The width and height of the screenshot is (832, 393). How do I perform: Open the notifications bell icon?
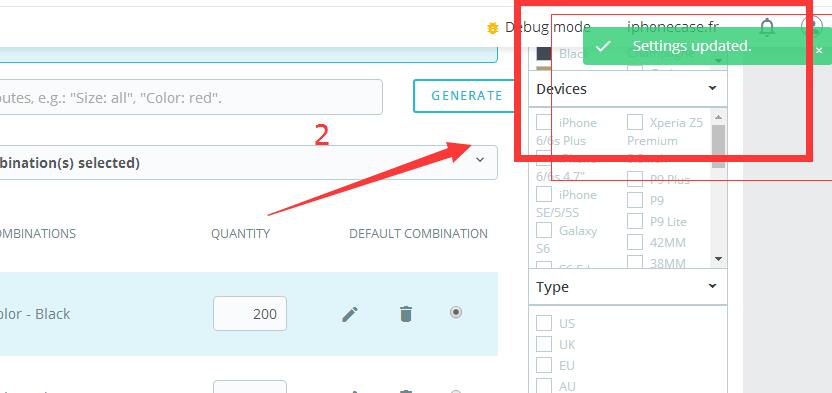pos(767,27)
